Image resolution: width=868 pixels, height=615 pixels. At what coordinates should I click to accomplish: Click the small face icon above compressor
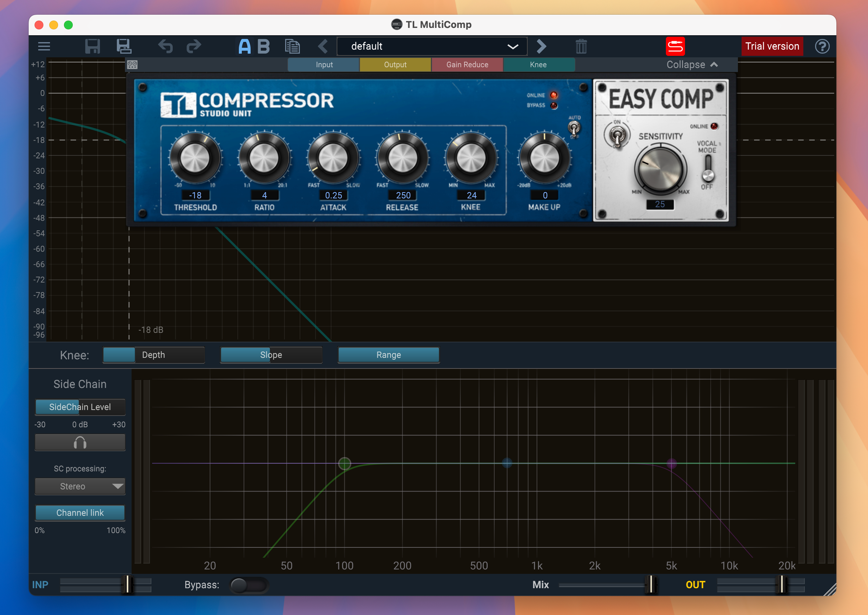tap(132, 64)
